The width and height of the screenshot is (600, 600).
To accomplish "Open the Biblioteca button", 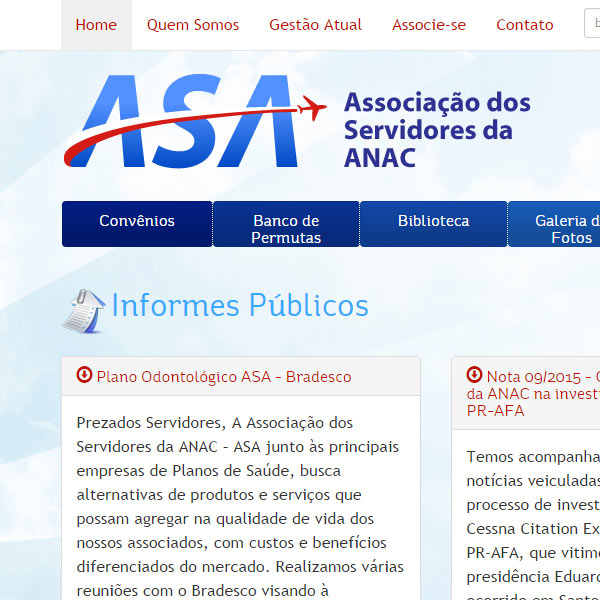I will click(x=434, y=224).
